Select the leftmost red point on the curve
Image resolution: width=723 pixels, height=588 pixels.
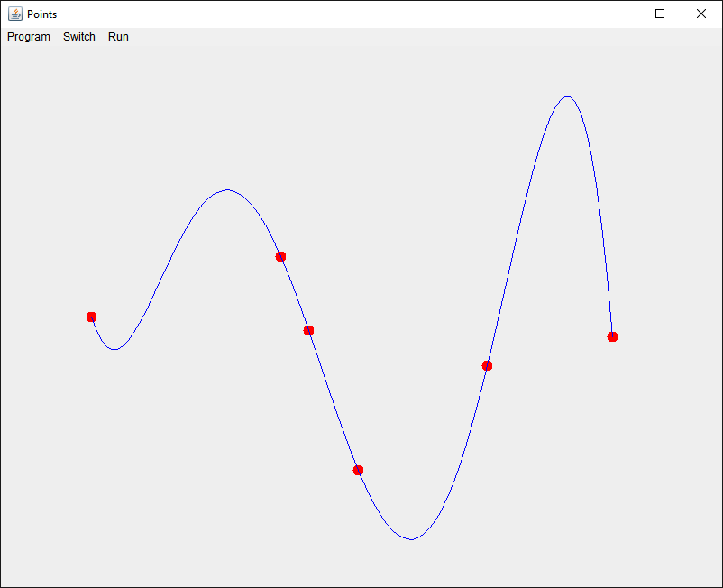pyautogui.click(x=91, y=317)
